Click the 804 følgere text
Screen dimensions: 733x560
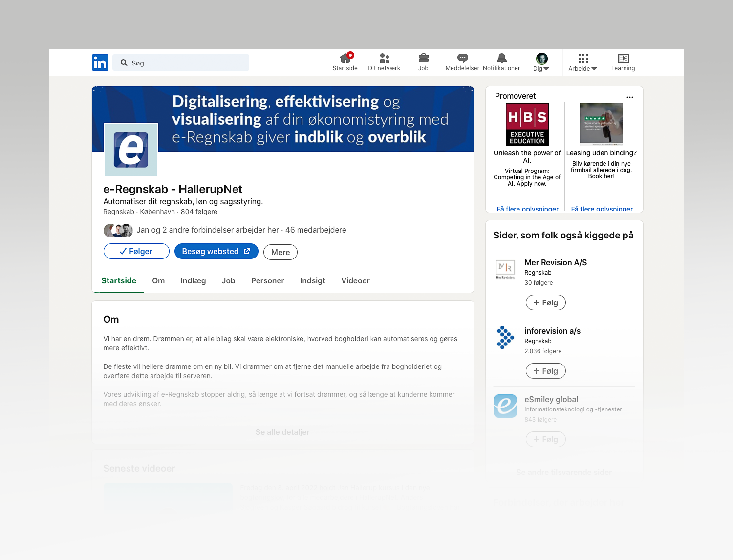(199, 212)
